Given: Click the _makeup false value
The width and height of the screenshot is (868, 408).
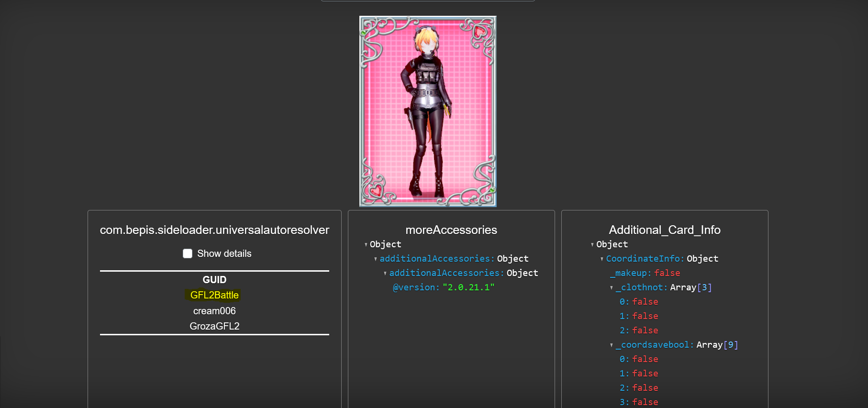Looking at the screenshot, I should pyautogui.click(x=667, y=273).
